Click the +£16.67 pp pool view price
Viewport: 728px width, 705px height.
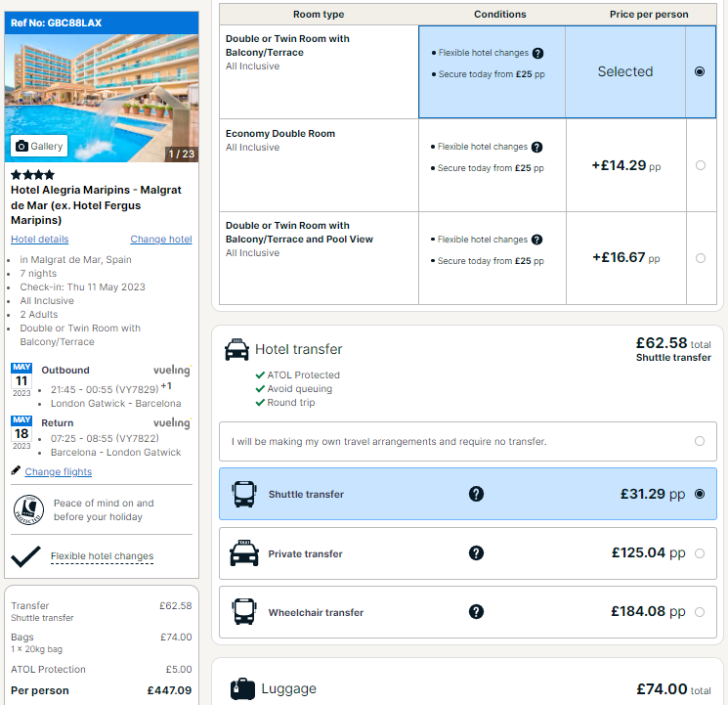(x=625, y=257)
